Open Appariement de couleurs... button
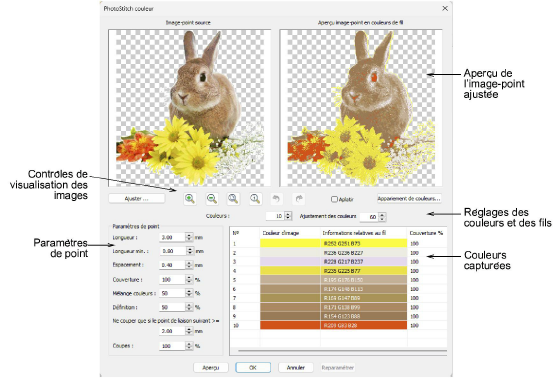This screenshot has height=392, width=555. [x=409, y=198]
